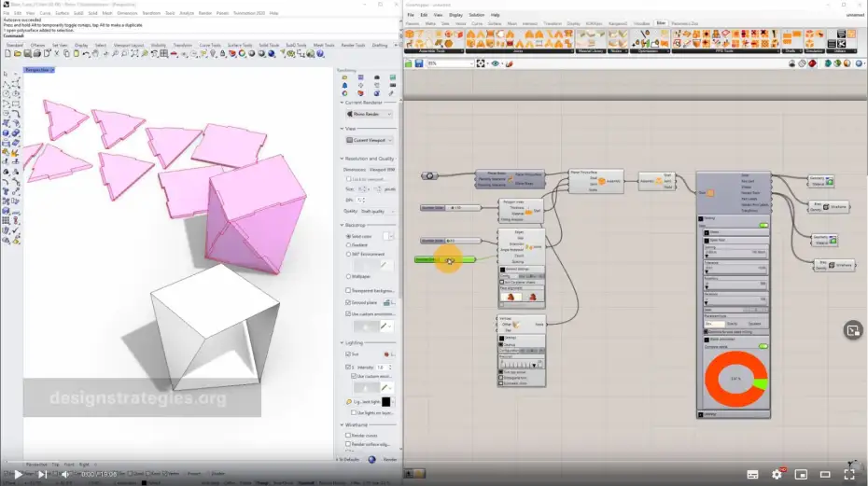Select the Pan hand tool in Rhino

[95, 54]
